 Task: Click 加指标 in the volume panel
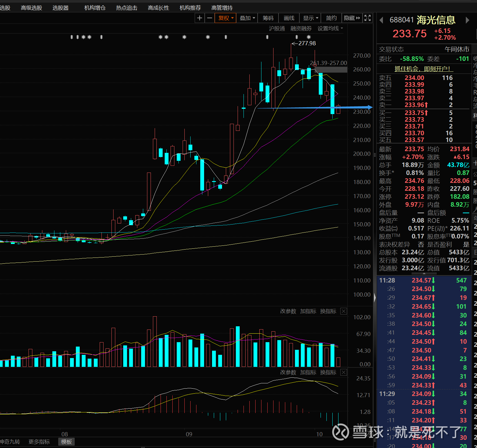[x=308, y=311]
